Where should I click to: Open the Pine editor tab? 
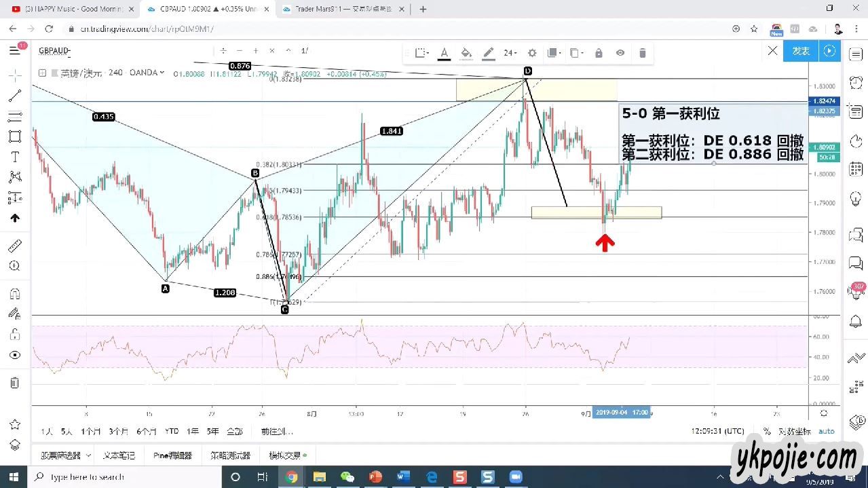[172, 455]
